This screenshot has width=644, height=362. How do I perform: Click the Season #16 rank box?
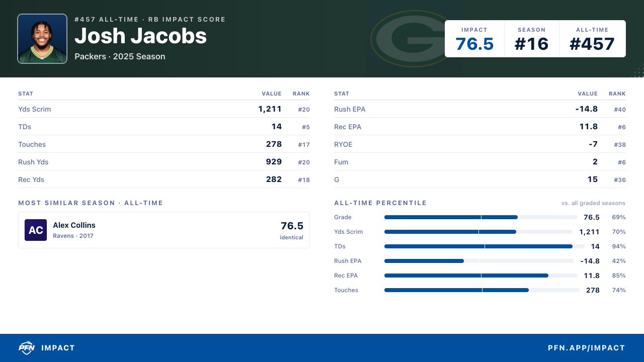[x=531, y=39]
